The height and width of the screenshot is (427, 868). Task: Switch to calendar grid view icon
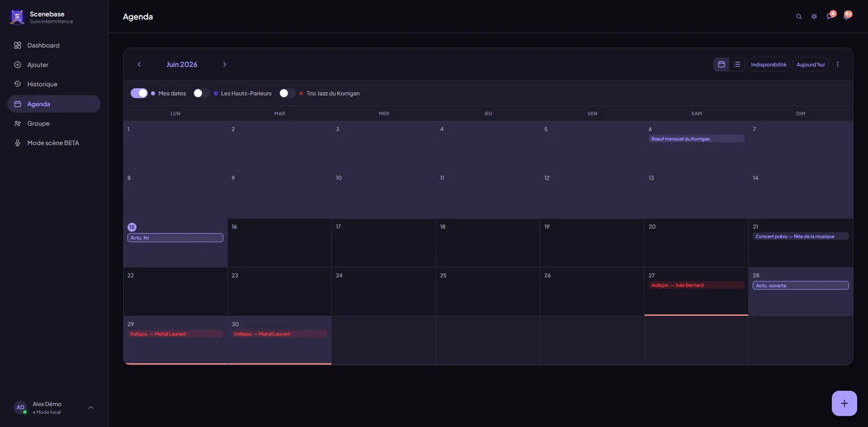coord(722,64)
